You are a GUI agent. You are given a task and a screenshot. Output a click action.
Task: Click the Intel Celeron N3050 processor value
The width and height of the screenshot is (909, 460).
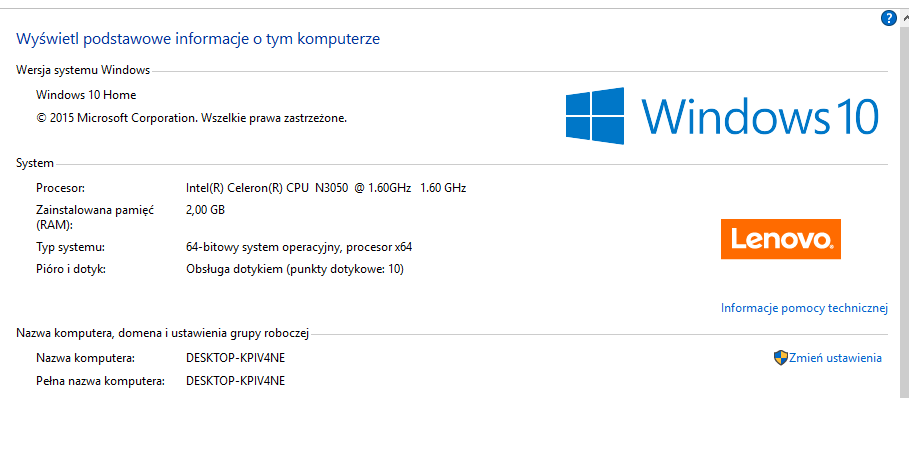point(326,188)
